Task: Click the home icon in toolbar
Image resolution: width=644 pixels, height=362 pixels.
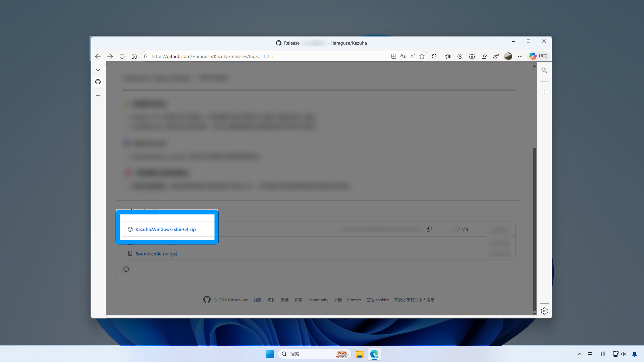Action: point(134,56)
